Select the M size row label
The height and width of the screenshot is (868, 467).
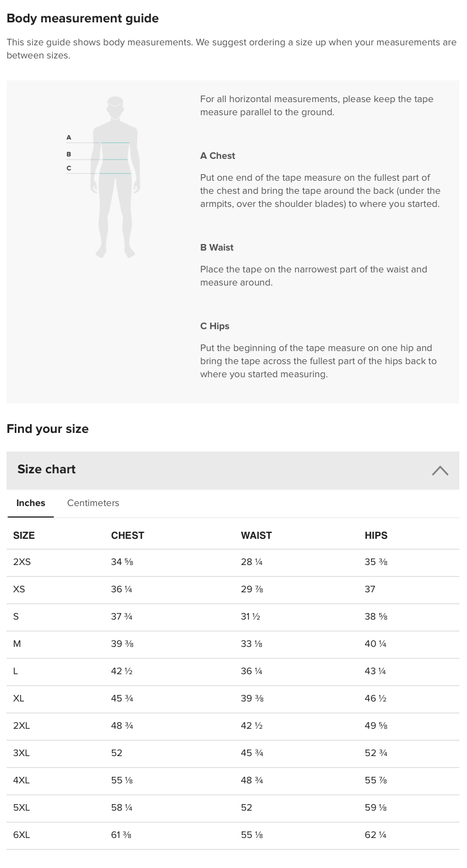[17, 644]
